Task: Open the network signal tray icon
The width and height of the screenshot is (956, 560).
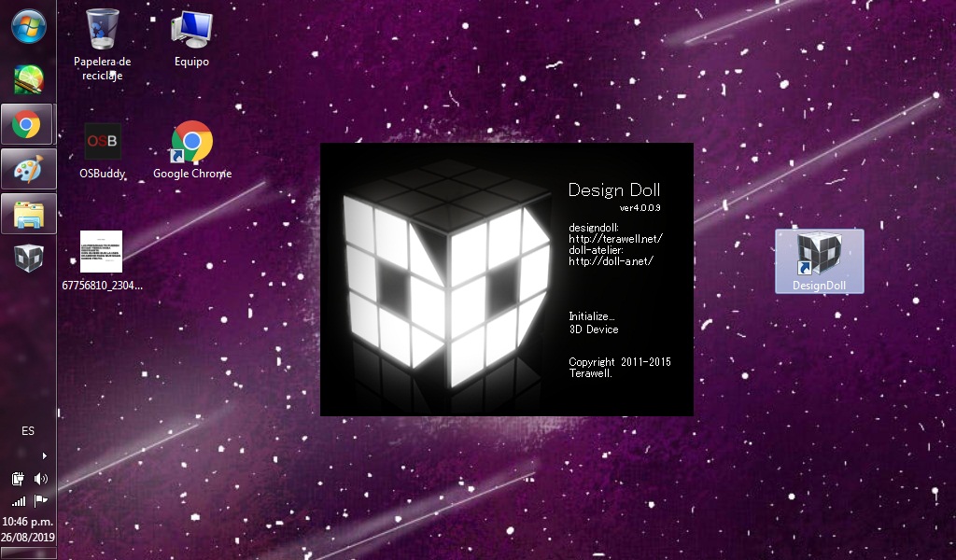Action: click(19, 501)
